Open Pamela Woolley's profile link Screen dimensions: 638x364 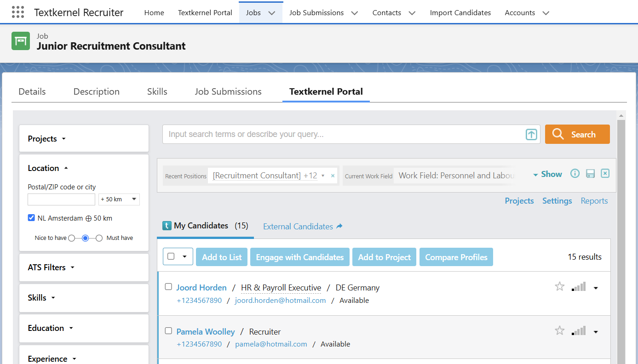tap(206, 331)
